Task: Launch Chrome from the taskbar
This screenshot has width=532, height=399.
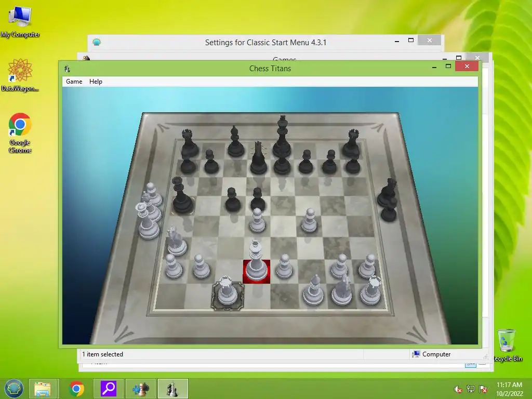Action: point(77,389)
